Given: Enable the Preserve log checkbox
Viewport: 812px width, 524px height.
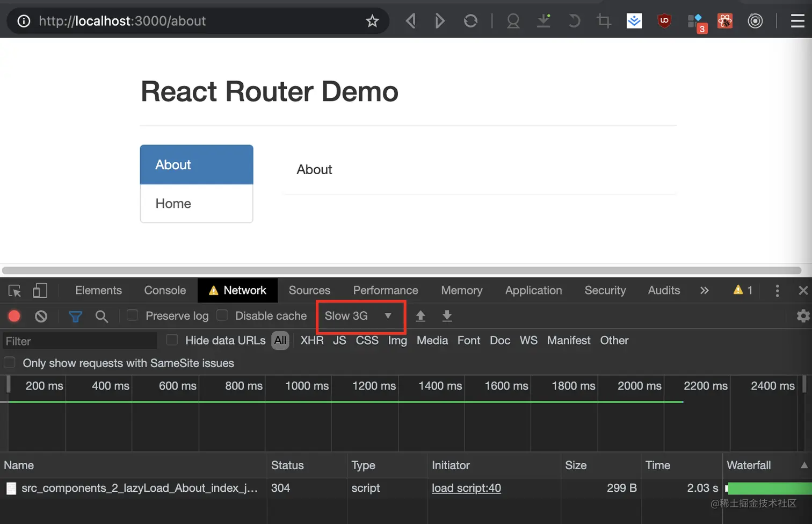Looking at the screenshot, I should click(132, 315).
